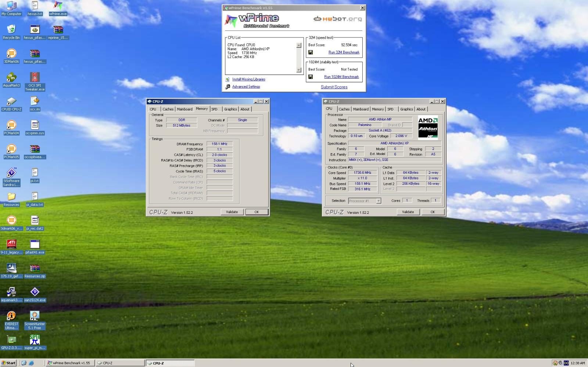Open aquamark3 installer icon
The height and width of the screenshot is (367, 588).
click(11, 295)
